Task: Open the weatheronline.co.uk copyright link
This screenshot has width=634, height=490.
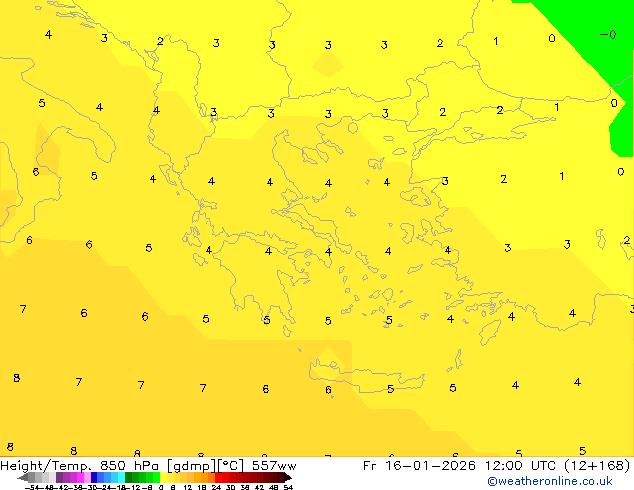Action: pos(550,481)
